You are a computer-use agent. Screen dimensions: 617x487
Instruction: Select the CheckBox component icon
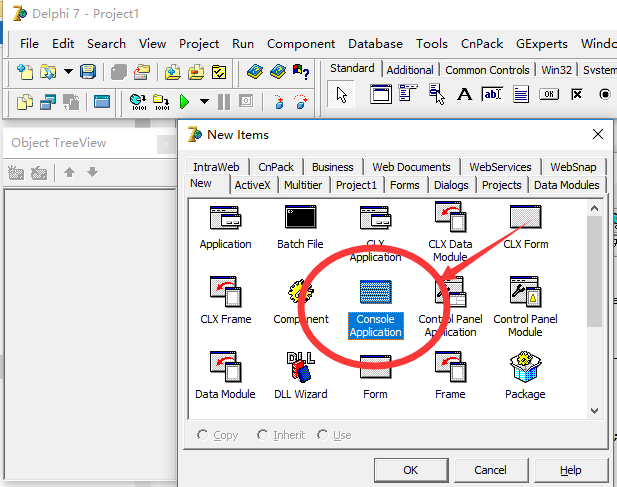[x=577, y=94]
